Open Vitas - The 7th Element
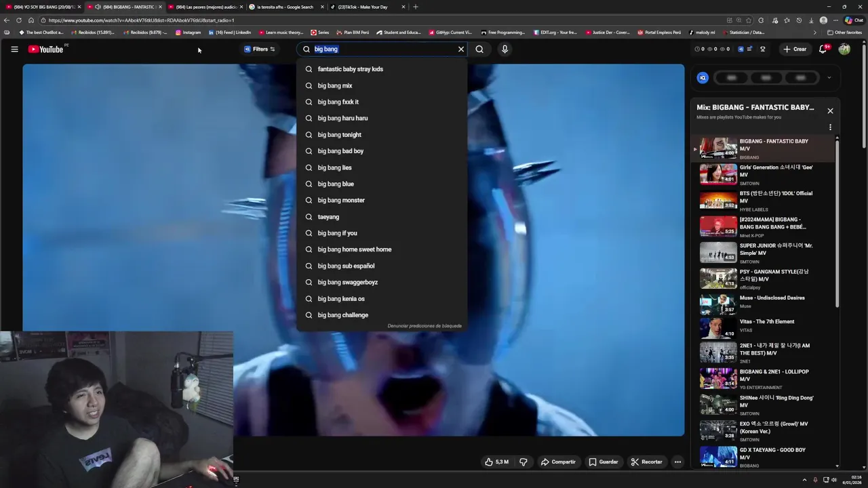Viewport: 868px width, 488px height. click(x=763, y=328)
